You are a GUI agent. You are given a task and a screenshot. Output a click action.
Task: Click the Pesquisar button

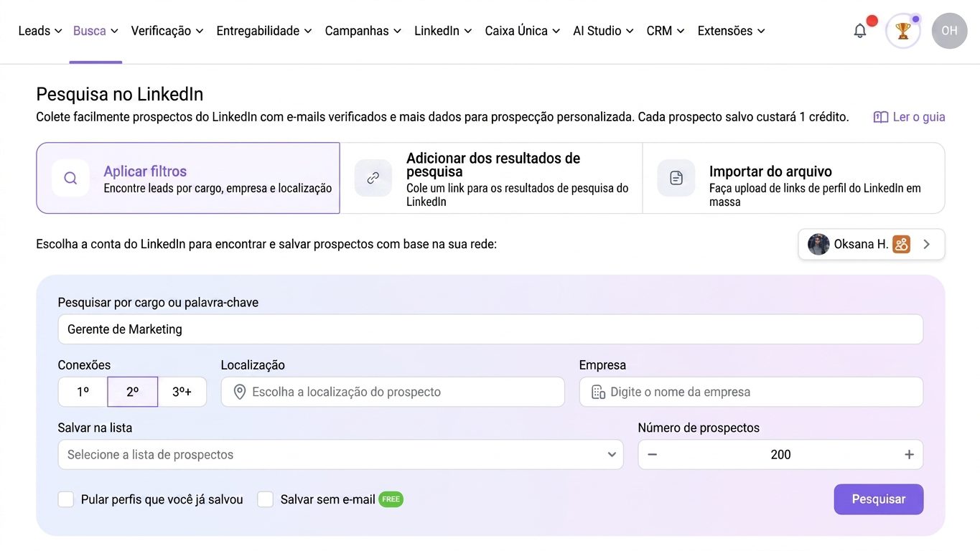point(878,499)
